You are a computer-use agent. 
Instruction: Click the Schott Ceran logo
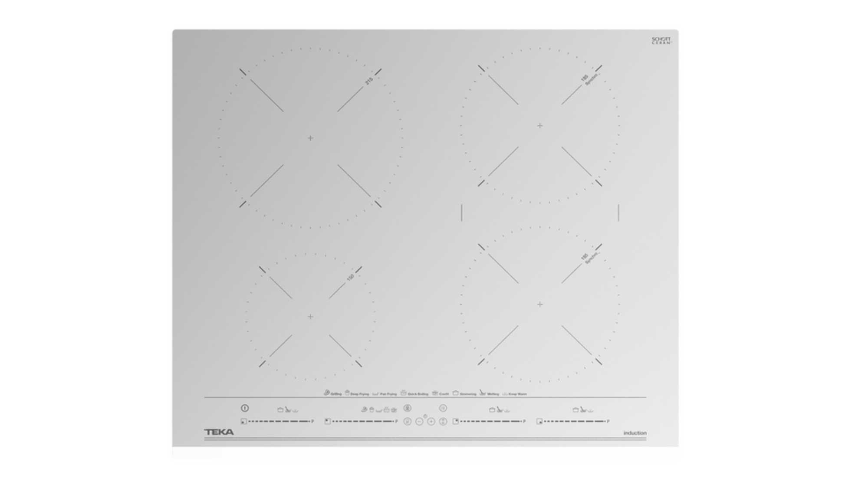pos(661,41)
